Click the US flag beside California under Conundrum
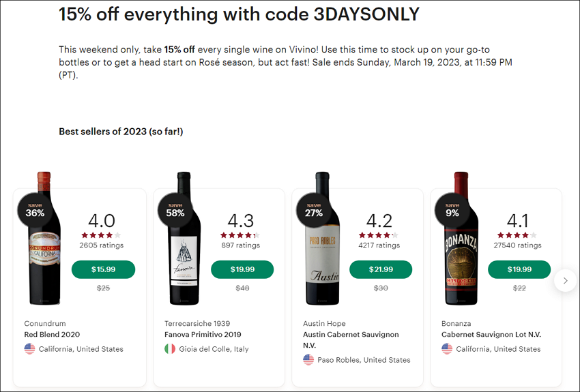 [x=29, y=349]
